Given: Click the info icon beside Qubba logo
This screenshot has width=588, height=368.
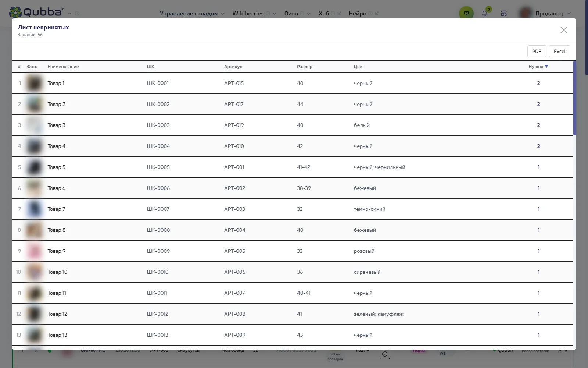Looking at the screenshot, I should (x=77, y=14).
